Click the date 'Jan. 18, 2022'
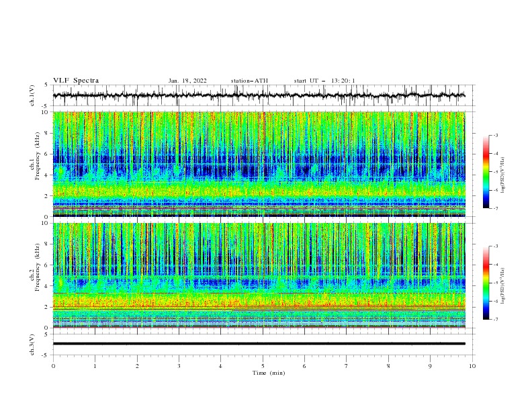 (187, 81)
